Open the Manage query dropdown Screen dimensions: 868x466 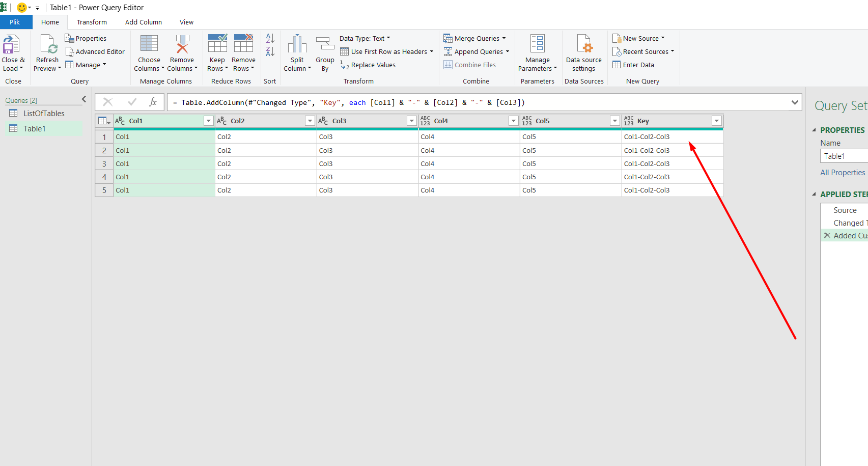86,65
